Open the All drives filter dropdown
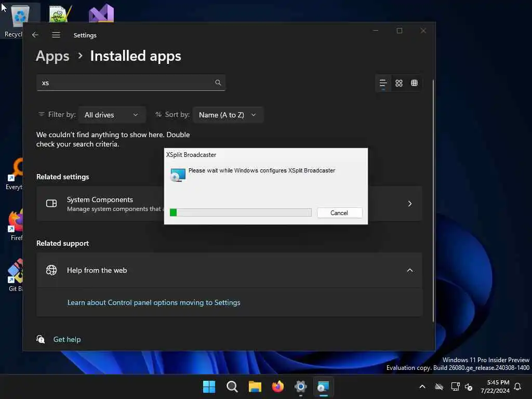This screenshot has height=399, width=532. point(112,115)
